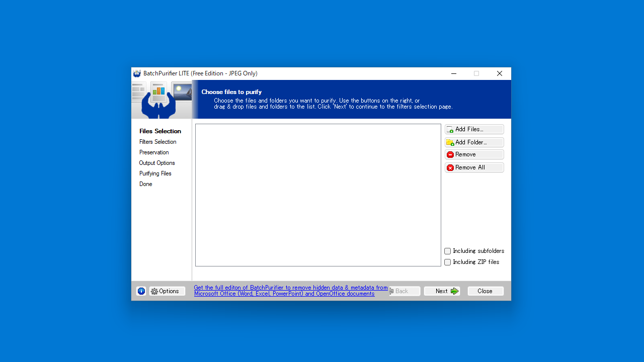Viewport: 644px width, 362px height.
Task: Click the Remove button
Action: click(474, 154)
